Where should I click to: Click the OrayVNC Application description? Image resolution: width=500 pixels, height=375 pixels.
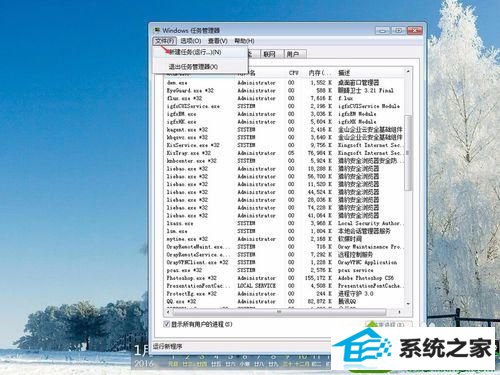(368, 262)
